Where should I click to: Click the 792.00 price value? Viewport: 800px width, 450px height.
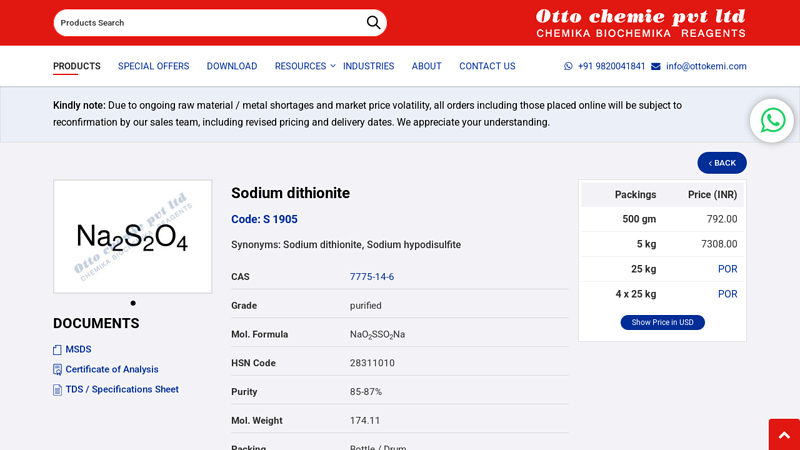[722, 219]
